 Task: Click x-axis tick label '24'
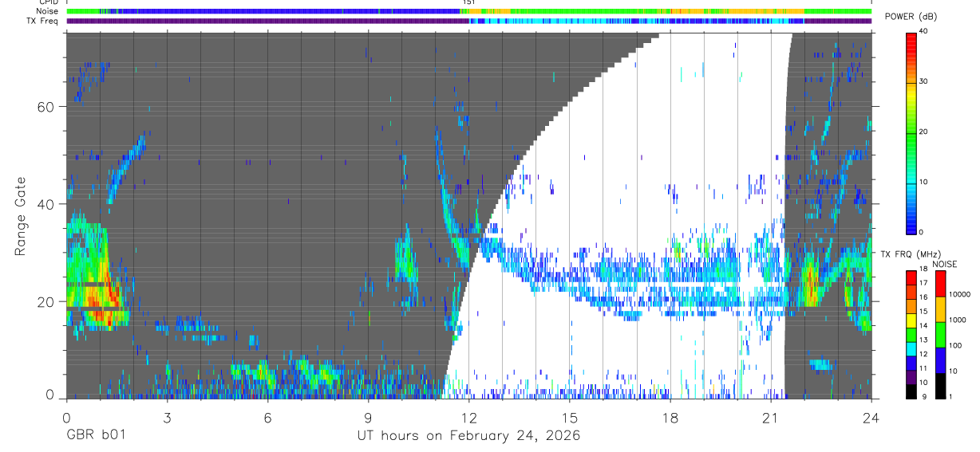coord(871,418)
